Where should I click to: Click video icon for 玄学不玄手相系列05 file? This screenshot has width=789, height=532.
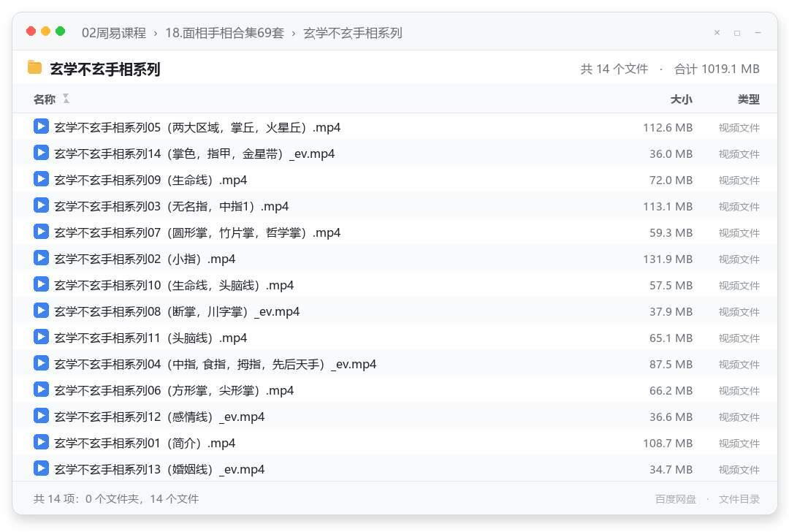coord(41,126)
